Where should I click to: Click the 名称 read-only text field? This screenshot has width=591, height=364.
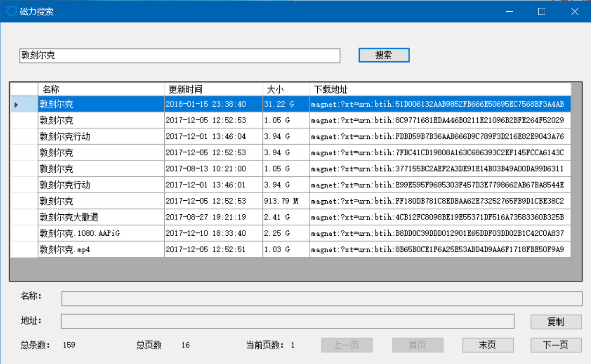[x=321, y=298]
